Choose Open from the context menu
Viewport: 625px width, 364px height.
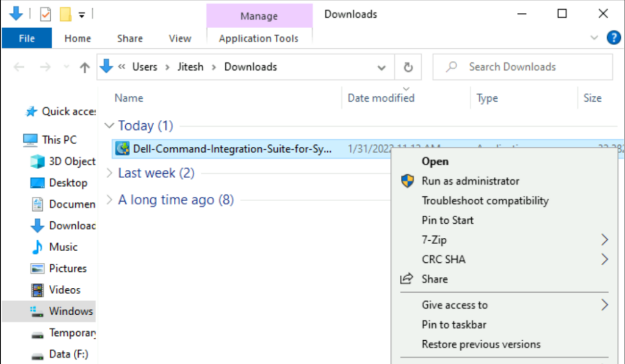[x=435, y=162]
